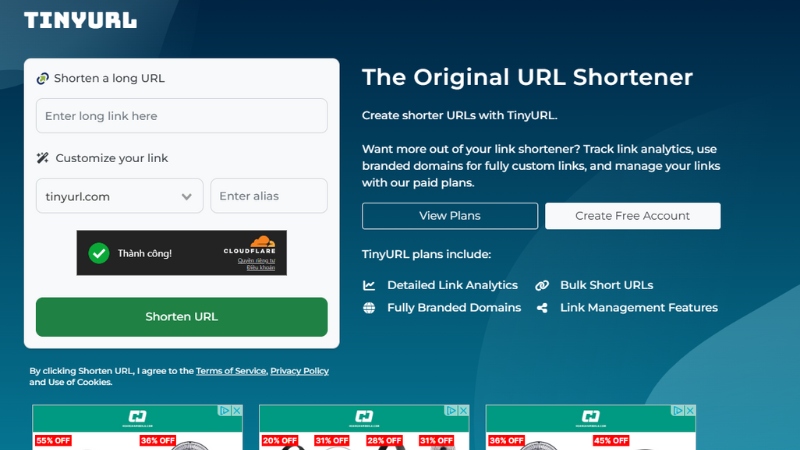
Task: Click the link icon beside Shorten a long URL
Action: (x=42, y=78)
